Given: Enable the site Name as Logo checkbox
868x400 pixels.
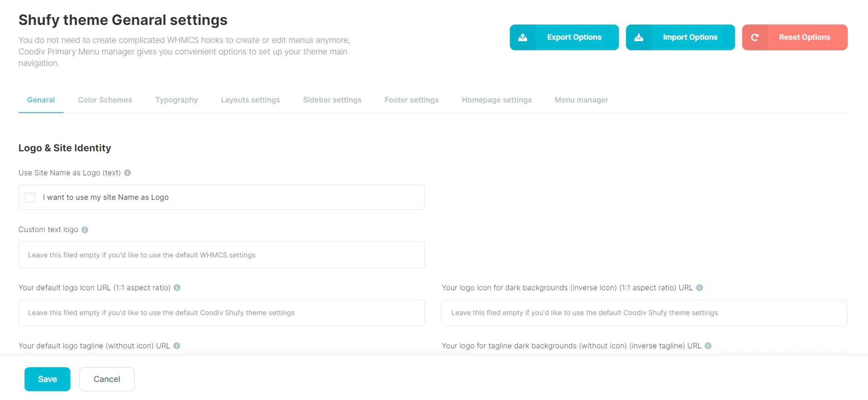Looking at the screenshot, I should pyautogui.click(x=30, y=197).
